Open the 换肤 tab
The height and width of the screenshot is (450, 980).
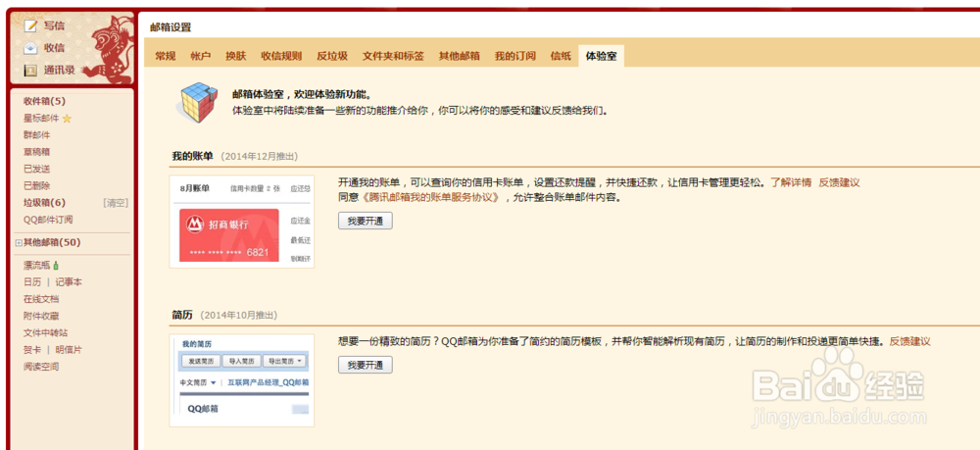tap(235, 56)
